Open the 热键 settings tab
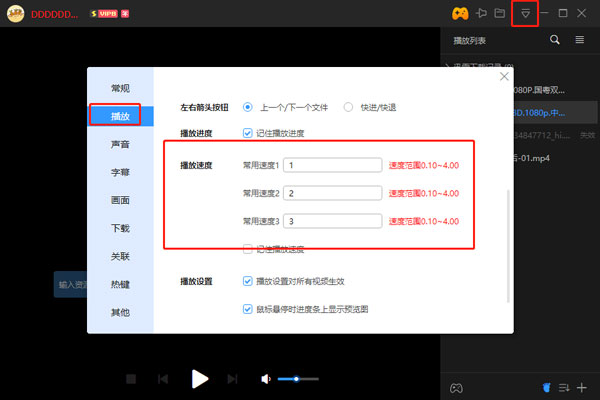The height and width of the screenshot is (400, 600). click(120, 284)
